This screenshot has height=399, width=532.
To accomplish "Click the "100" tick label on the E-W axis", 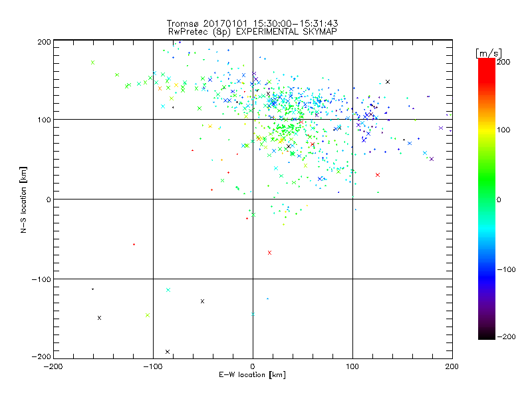I will 352,366.
